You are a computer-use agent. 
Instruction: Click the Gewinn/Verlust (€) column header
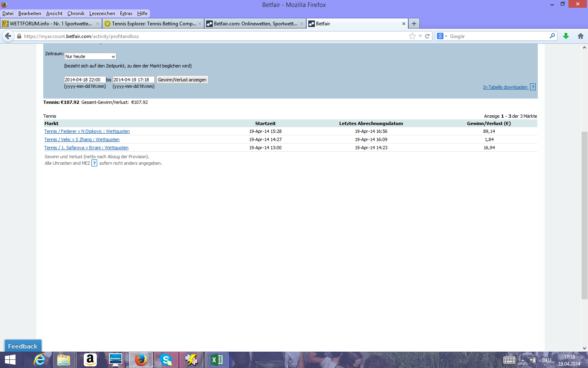[489, 123]
